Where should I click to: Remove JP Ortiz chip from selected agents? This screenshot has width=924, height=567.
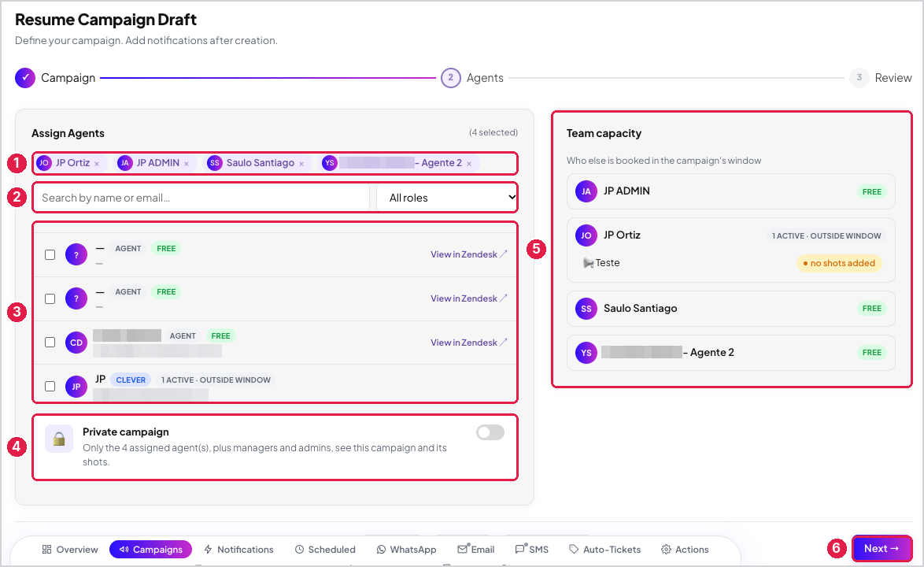click(x=97, y=164)
